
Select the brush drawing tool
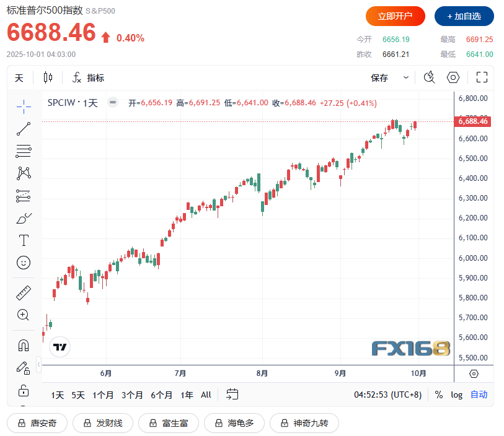point(24,218)
